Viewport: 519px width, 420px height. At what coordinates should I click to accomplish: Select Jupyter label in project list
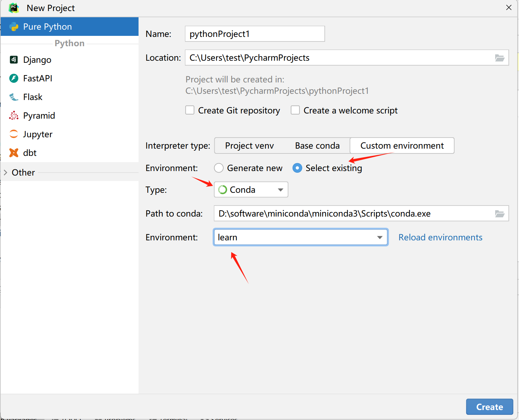(38, 134)
